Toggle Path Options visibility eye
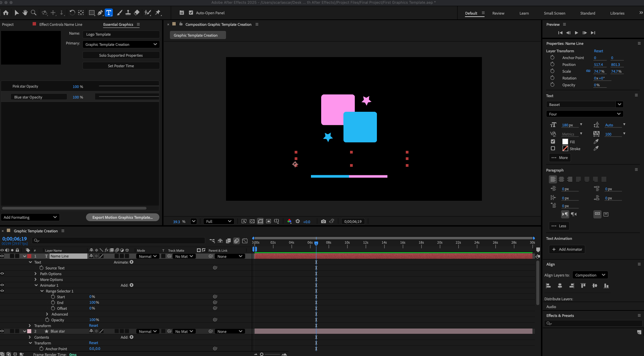 [x=2, y=273]
